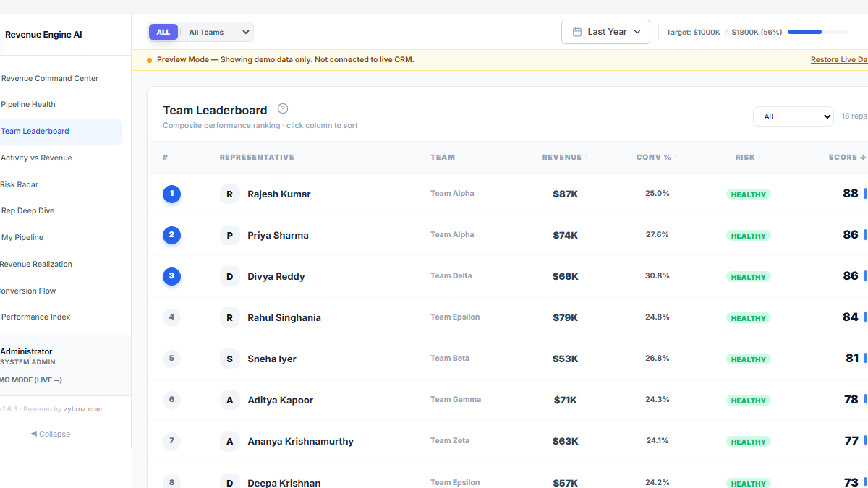Click the name Divya Reddy
This screenshot has width=868, height=488.
(276, 276)
